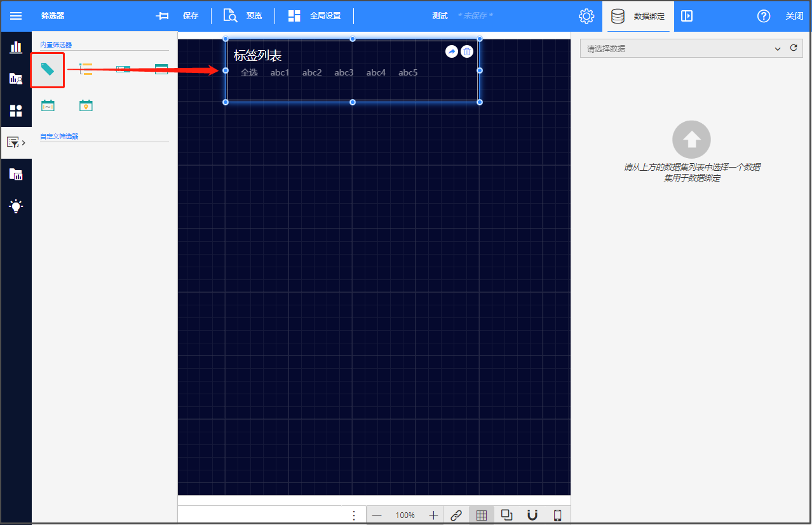Image resolution: width=812 pixels, height=525 pixels.
Task: Toggle the mobile phone layout view
Action: click(558, 515)
